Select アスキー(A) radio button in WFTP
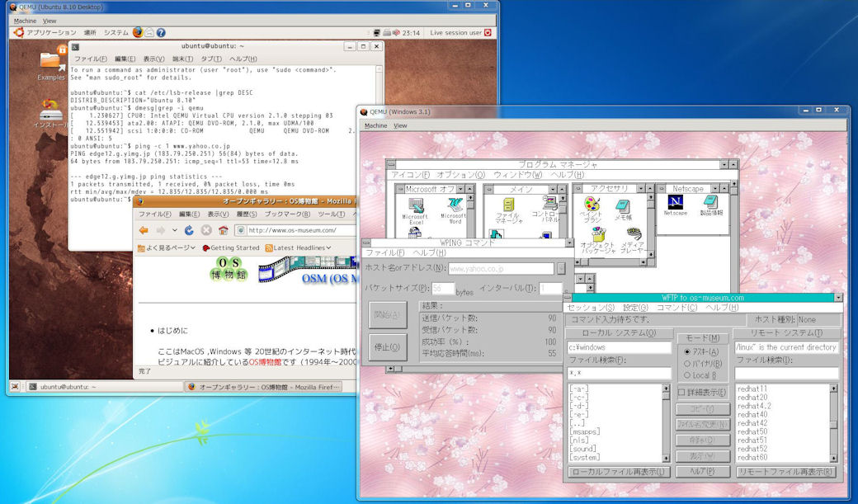 click(687, 351)
